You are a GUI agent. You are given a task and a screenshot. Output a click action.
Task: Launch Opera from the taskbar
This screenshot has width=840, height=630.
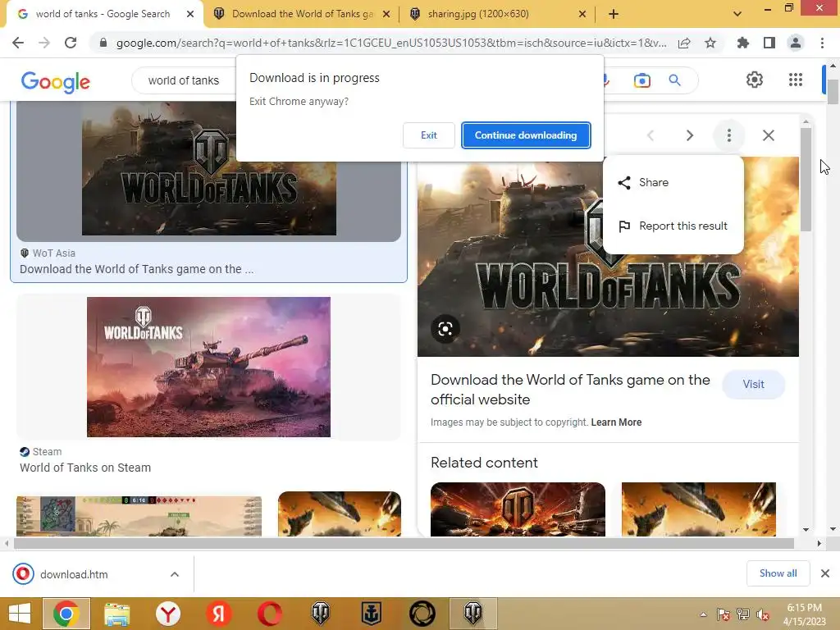269,614
